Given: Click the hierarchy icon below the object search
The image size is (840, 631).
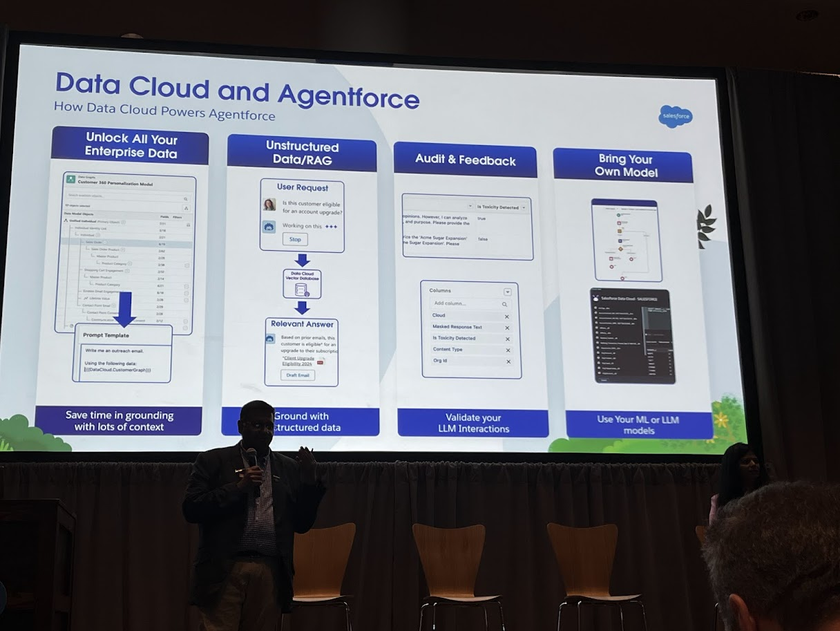Looking at the screenshot, I should [185, 207].
